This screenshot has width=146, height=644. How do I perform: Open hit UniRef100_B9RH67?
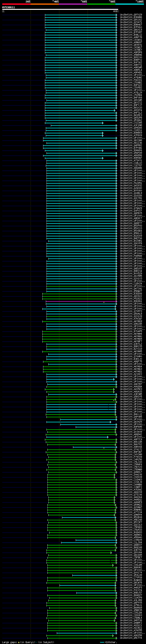coord(131,25)
